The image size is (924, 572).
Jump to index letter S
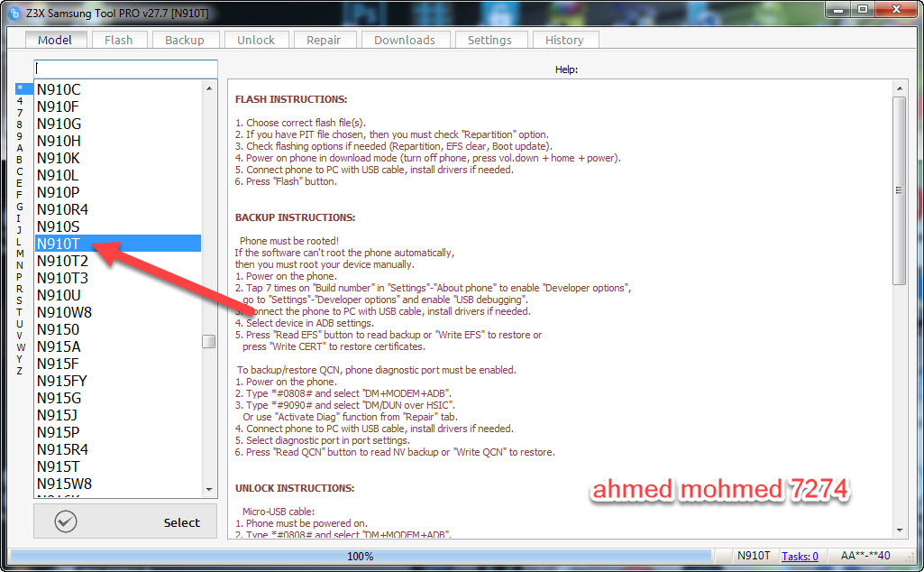[20, 300]
